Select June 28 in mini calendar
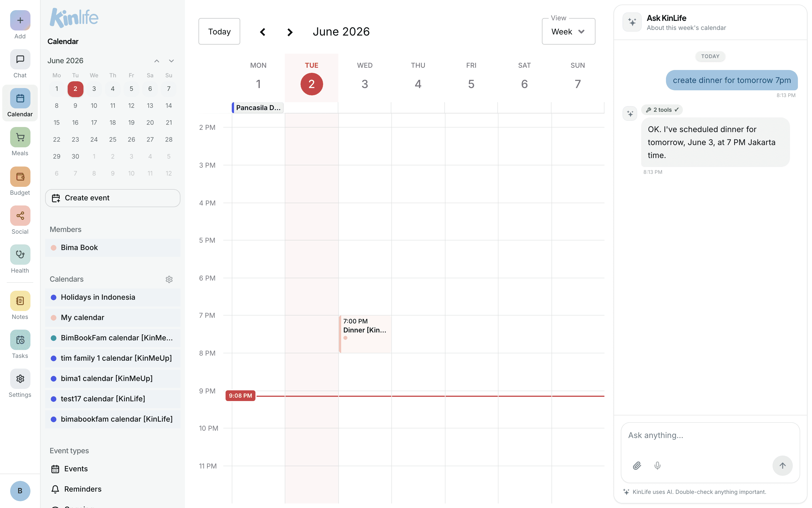The image size is (812, 508). [x=169, y=139]
